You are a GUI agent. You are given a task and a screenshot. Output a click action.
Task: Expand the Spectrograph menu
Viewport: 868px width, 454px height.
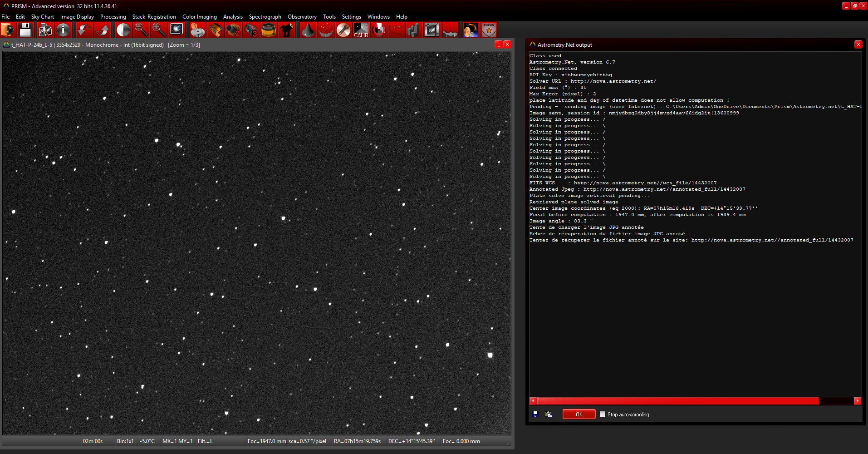[x=265, y=17]
